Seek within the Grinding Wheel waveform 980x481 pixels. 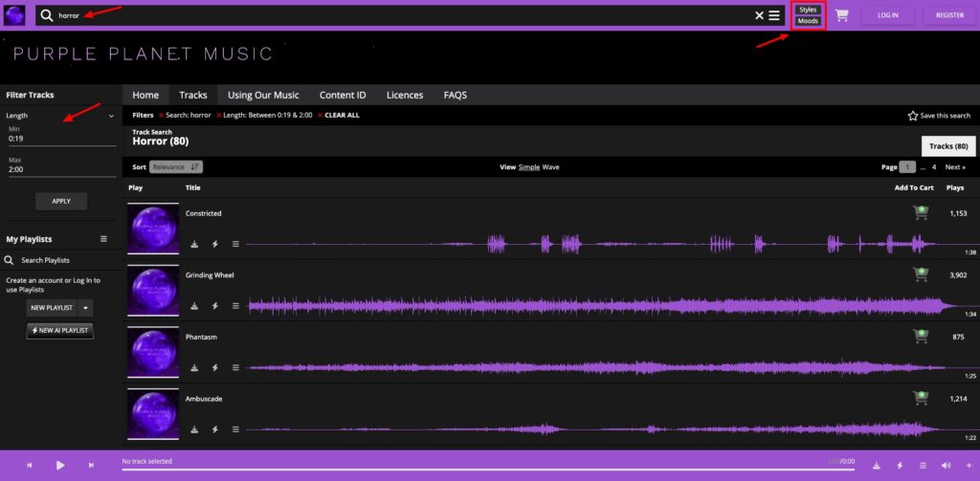(603, 306)
